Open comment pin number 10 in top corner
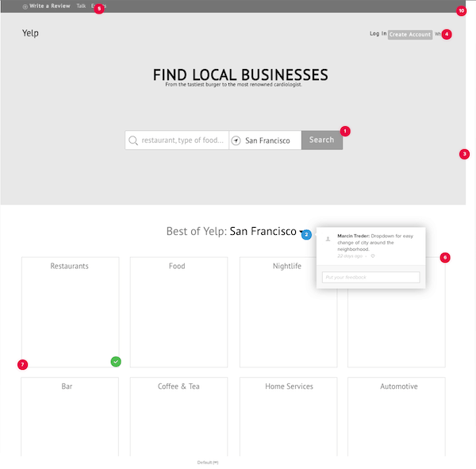Image resolution: width=476 pixels, height=469 pixels. pyautogui.click(x=461, y=11)
